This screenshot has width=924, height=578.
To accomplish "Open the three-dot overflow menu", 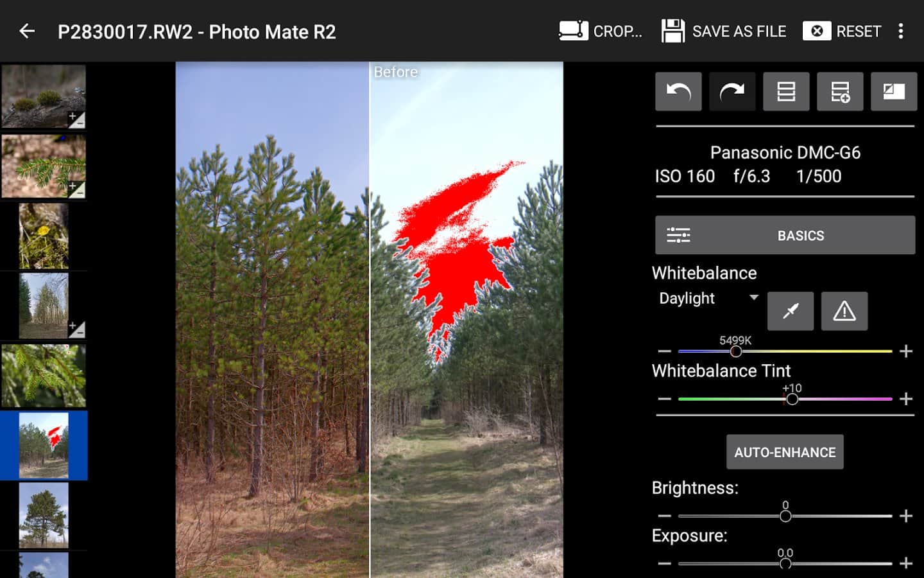I will click(901, 31).
